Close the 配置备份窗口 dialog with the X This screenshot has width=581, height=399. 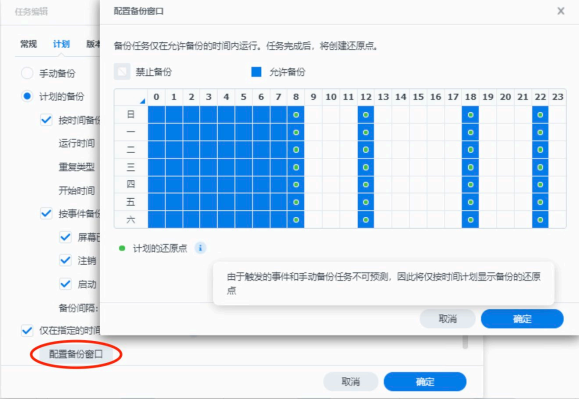click(x=561, y=11)
